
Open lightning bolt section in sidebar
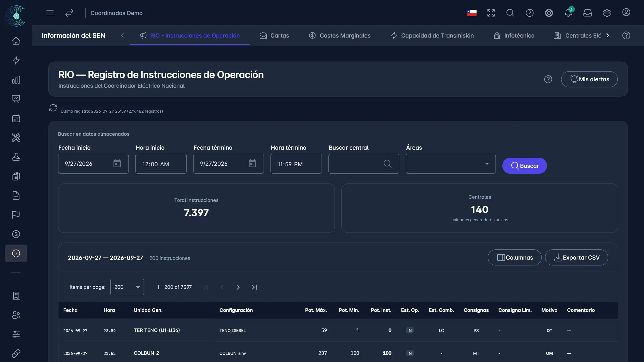click(x=16, y=60)
